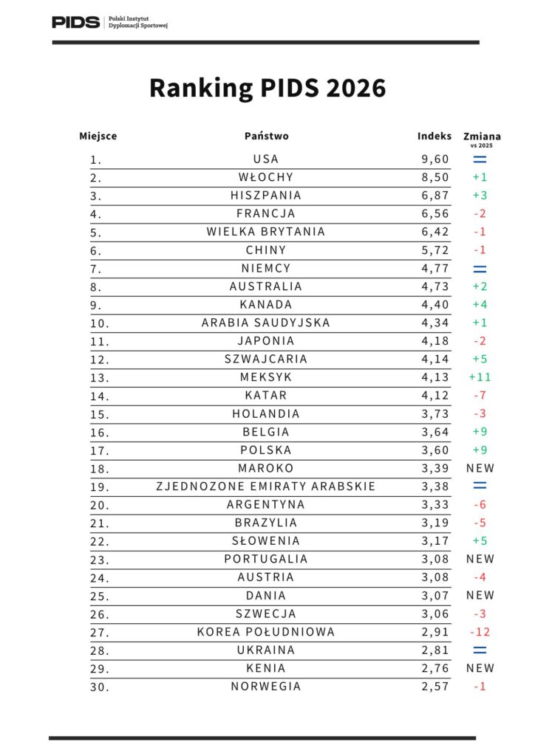The width and height of the screenshot is (535, 756).
Task: Click Polski Instytut Dyplomacji Sportowej text
Action: [x=138, y=21]
